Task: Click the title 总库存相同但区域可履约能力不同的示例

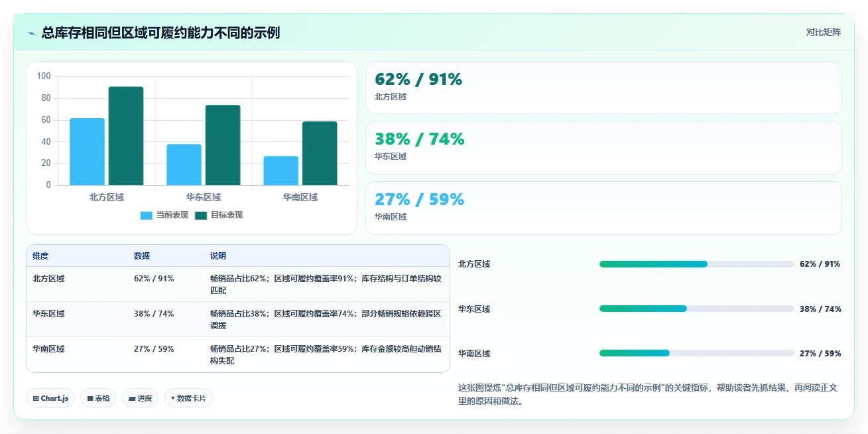Action: pyautogui.click(x=160, y=33)
